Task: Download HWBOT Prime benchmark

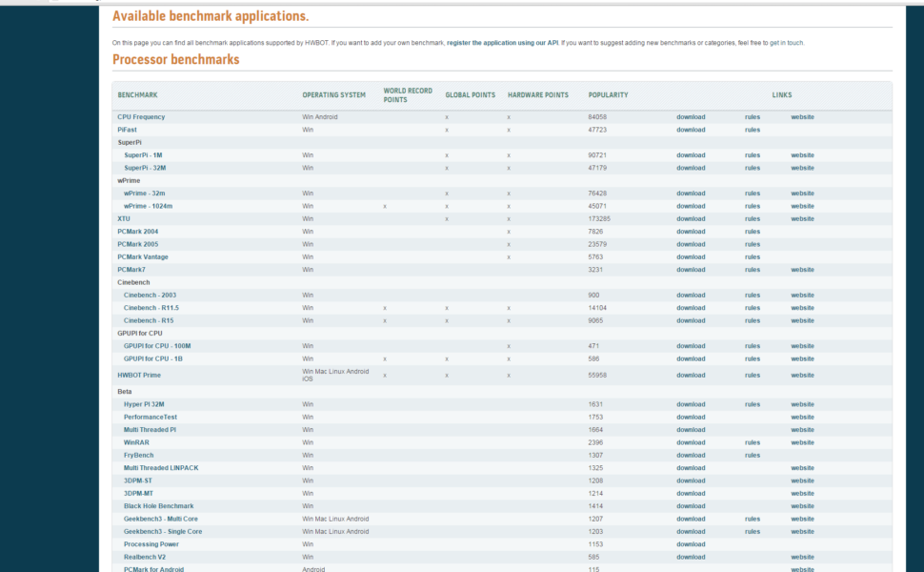Action: pyautogui.click(x=691, y=375)
